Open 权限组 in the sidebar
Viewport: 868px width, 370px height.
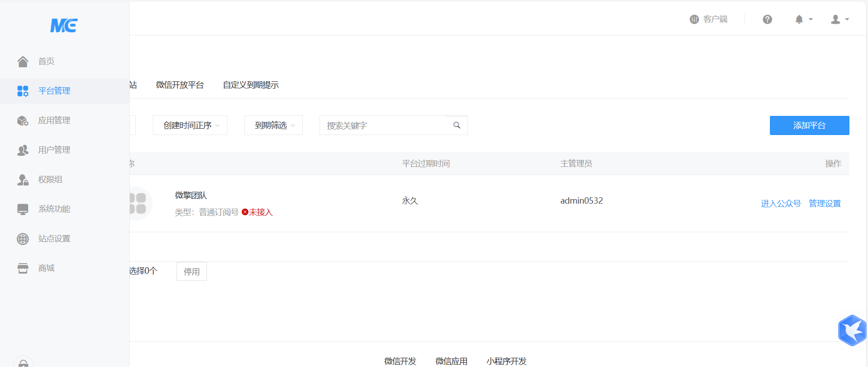[50, 180]
